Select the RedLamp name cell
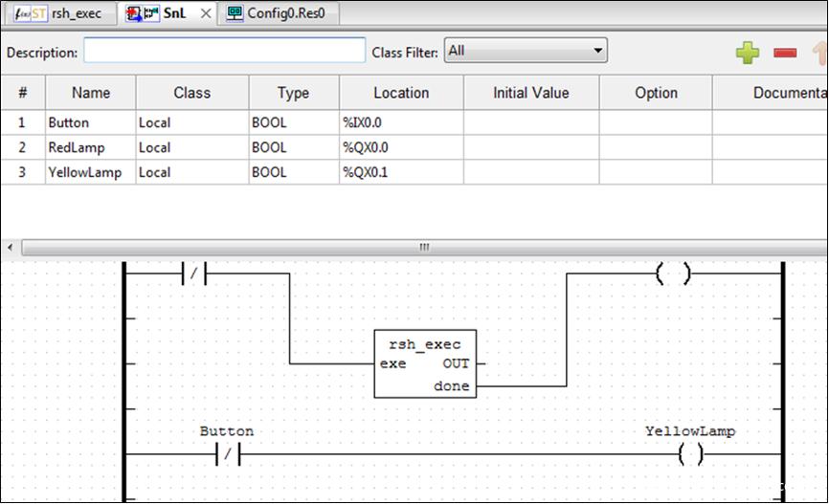Image resolution: width=829 pixels, height=504 pixels. [77, 147]
